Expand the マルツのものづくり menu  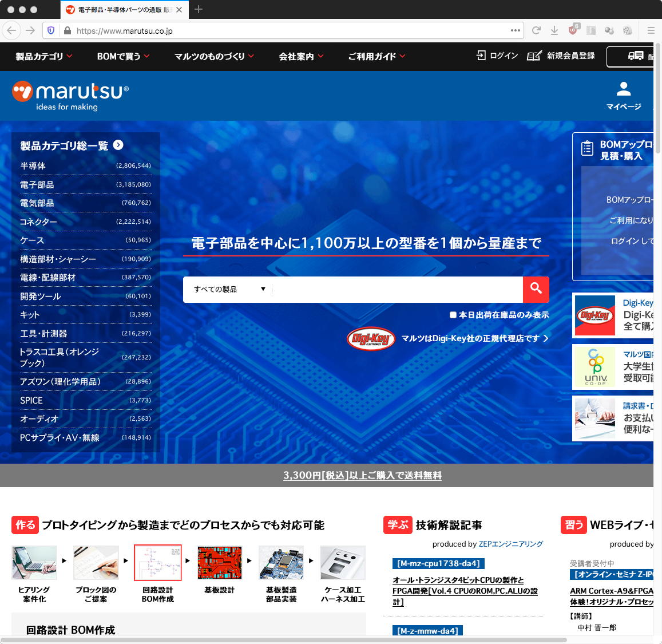tap(214, 56)
